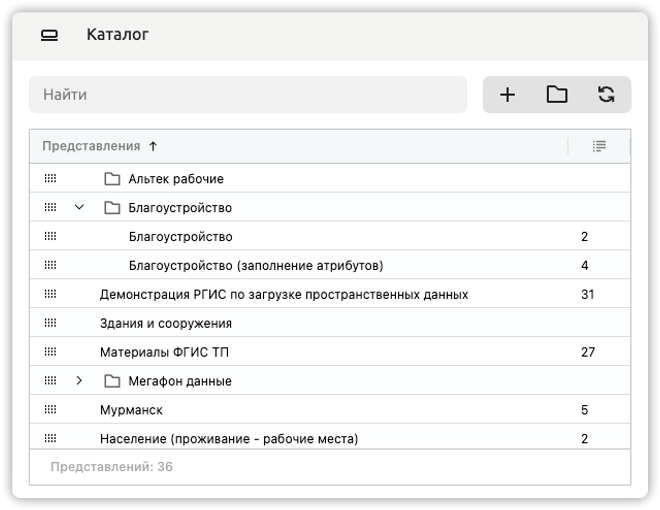Click drag handle of Мегафон данные row
Screen dimensions: 660x510
coord(50,380)
